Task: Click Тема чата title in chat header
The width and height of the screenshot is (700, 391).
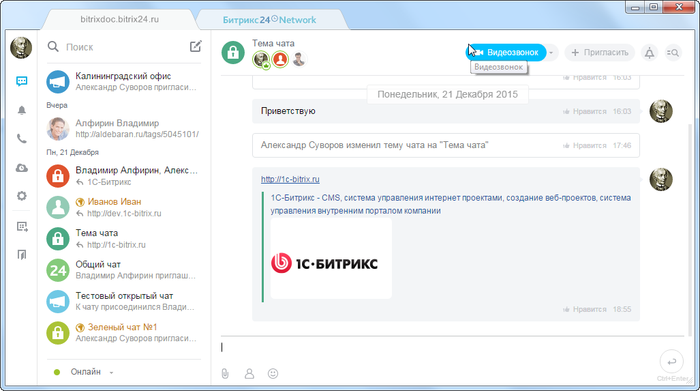Action: (273, 43)
